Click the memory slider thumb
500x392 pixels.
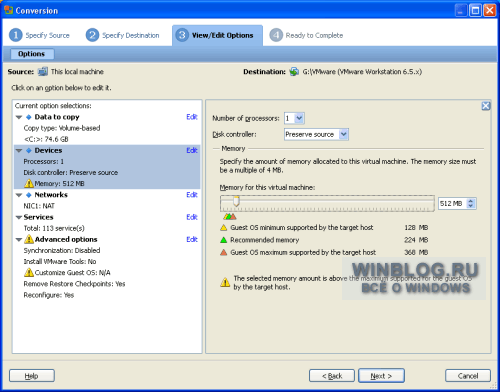[236, 201]
